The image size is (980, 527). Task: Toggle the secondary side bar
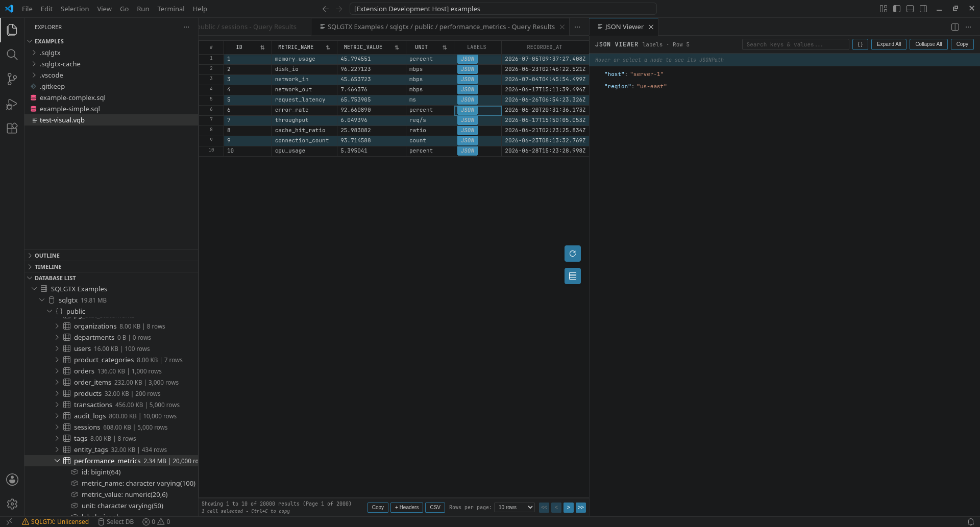coord(923,9)
